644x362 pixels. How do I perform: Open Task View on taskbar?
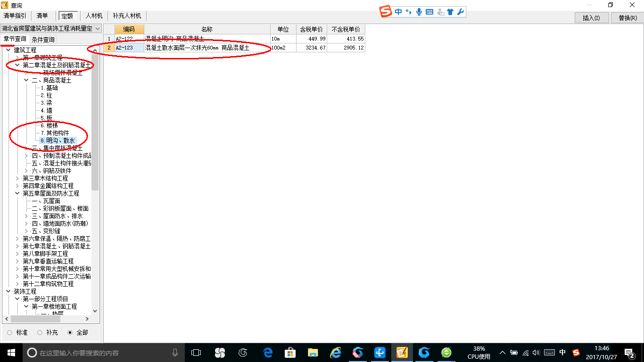(x=196, y=353)
